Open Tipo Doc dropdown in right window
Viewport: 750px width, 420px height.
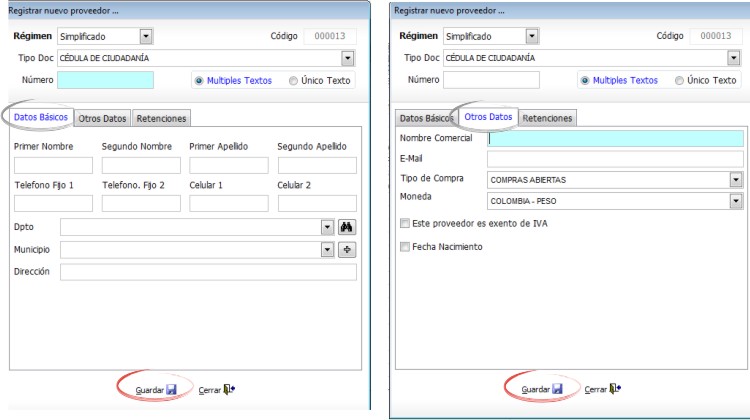[x=734, y=58]
